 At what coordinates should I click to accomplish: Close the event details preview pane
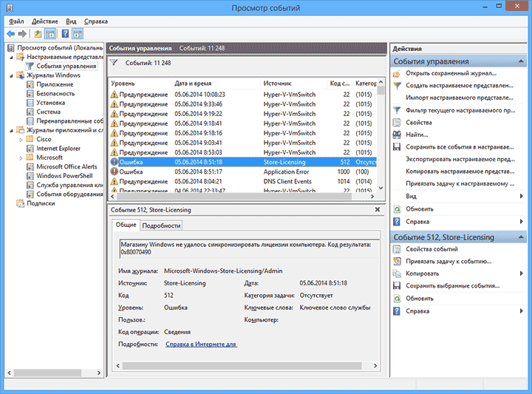coord(378,210)
